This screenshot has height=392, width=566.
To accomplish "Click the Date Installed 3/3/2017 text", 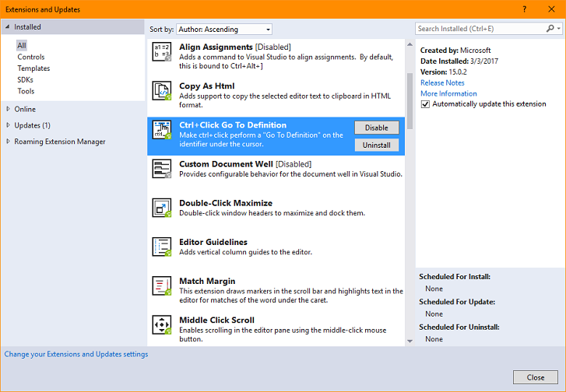I will tap(459, 61).
